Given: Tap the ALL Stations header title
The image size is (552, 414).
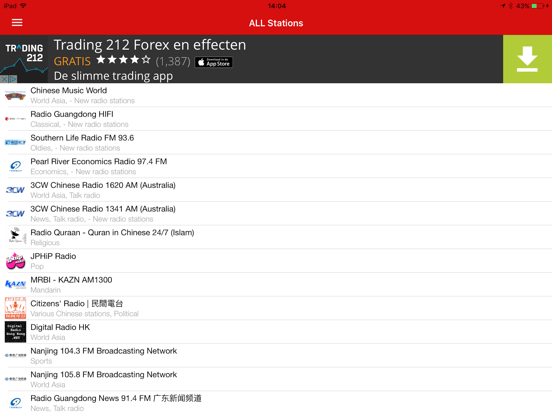Looking at the screenshot, I should (x=276, y=23).
